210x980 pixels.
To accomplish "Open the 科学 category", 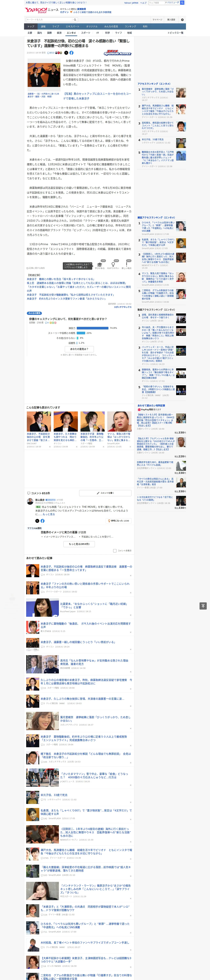I will tap(107, 33).
